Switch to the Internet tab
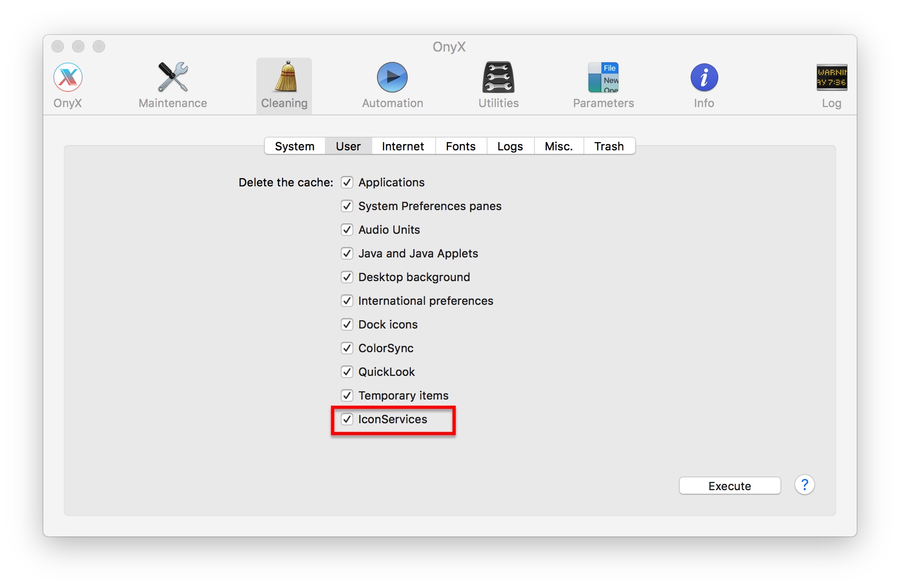This screenshot has height=588, width=900. [x=403, y=146]
